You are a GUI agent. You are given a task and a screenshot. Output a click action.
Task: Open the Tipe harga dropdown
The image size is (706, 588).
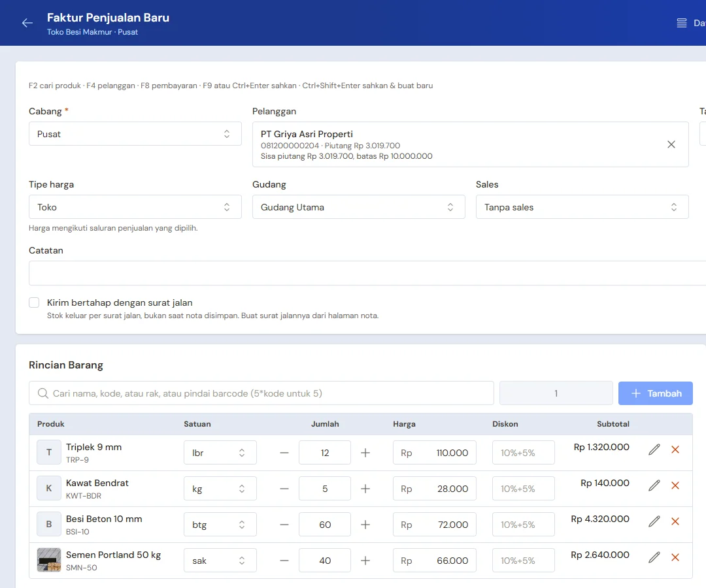tap(135, 207)
